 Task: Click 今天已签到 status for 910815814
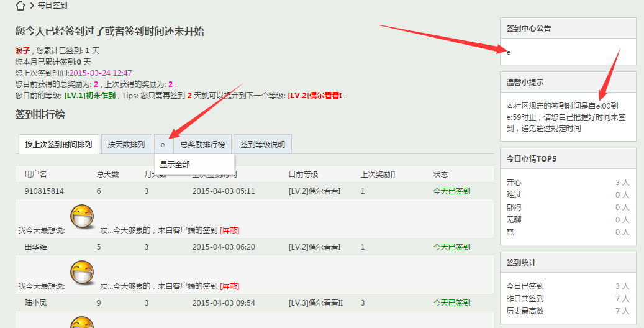(x=451, y=191)
